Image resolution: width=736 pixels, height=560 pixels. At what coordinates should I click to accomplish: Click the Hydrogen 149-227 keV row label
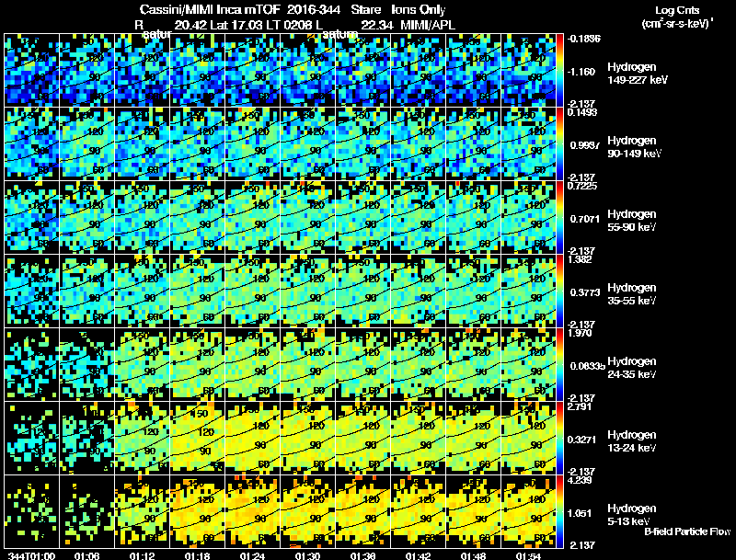pyautogui.click(x=637, y=74)
